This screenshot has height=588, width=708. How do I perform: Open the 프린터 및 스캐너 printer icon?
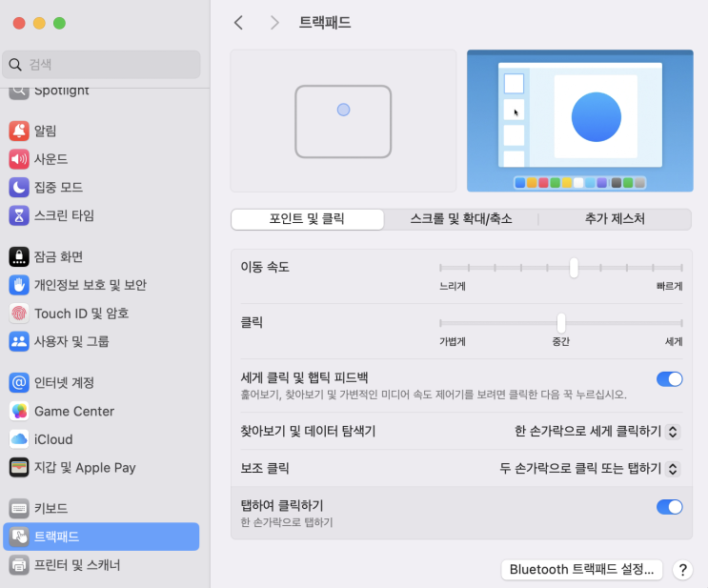[x=19, y=565]
